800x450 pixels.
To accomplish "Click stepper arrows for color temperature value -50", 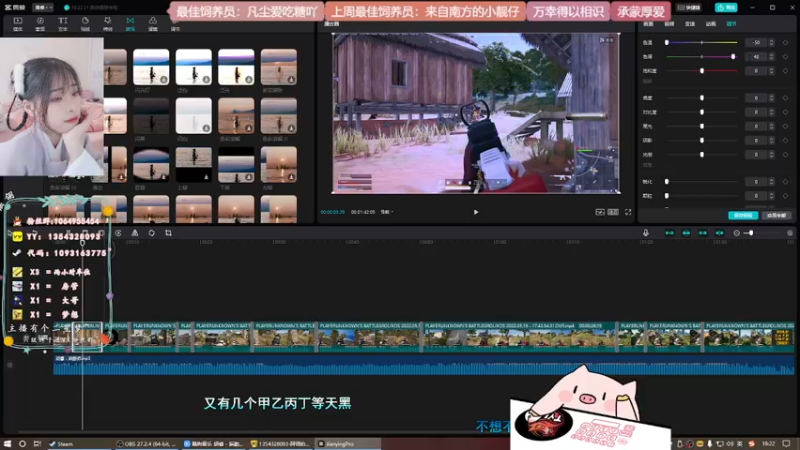I will [x=771, y=43].
